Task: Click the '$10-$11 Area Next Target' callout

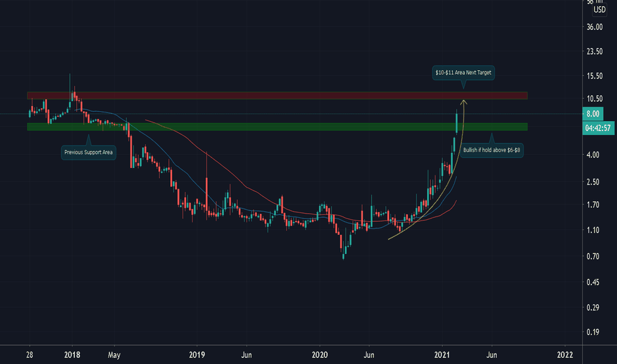Action: tap(463, 73)
